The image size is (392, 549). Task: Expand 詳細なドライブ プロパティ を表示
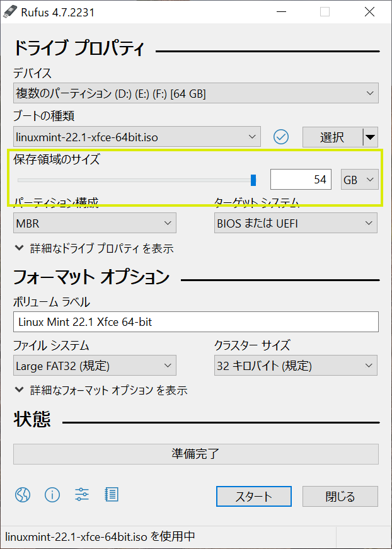(x=94, y=248)
